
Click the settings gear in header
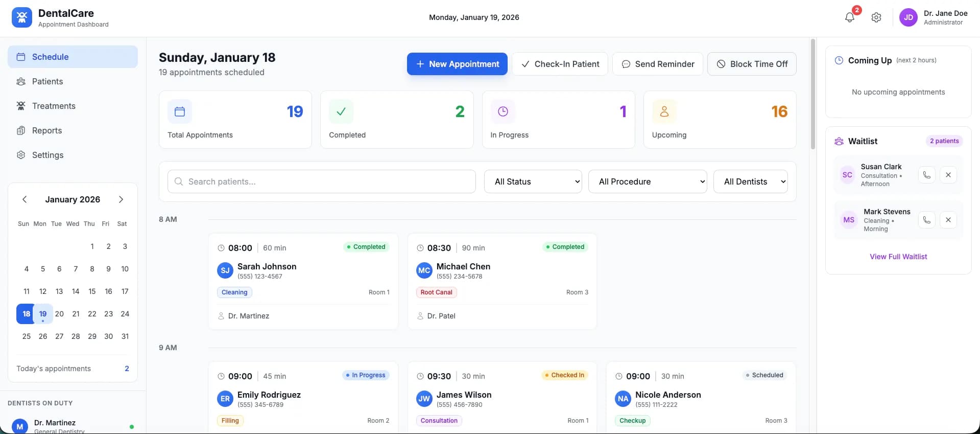(x=876, y=17)
